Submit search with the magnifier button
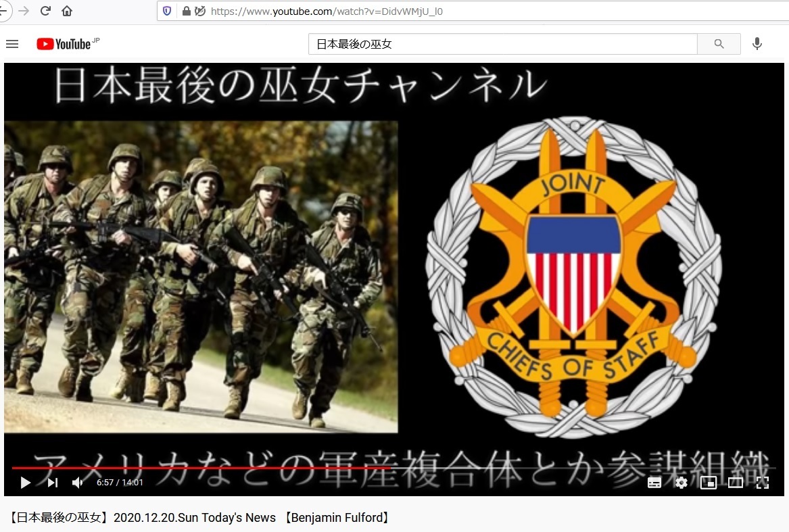The image size is (789, 532). pyautogui.click(x=719, y=45)
